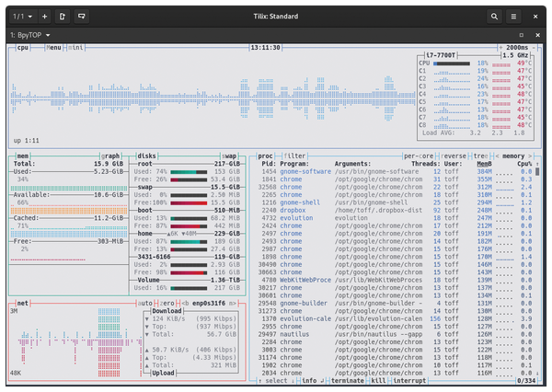Select the gnome-builder process
Viewport: 552px width, 392px height.
(395, 304)
